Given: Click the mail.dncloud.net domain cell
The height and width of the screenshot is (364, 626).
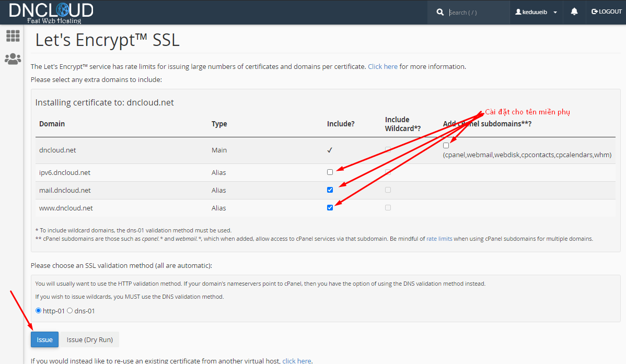Looking at the screenshot, I should click(65, 191).
